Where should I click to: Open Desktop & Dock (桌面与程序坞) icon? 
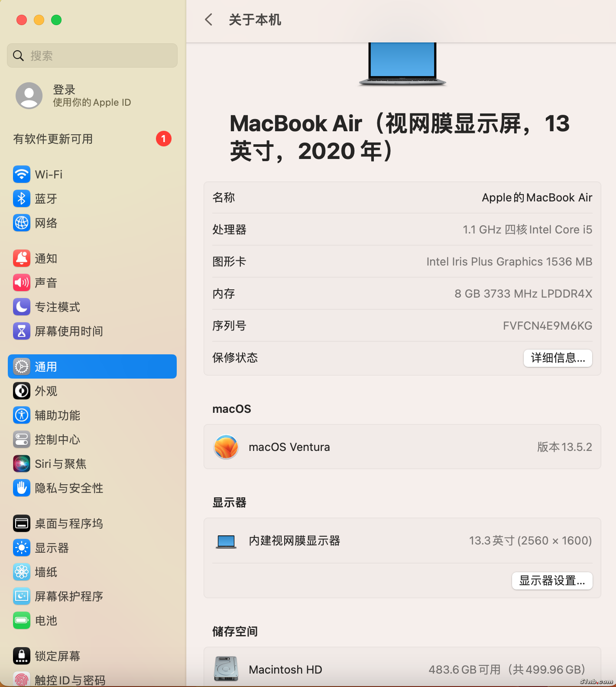coord(22,524)
